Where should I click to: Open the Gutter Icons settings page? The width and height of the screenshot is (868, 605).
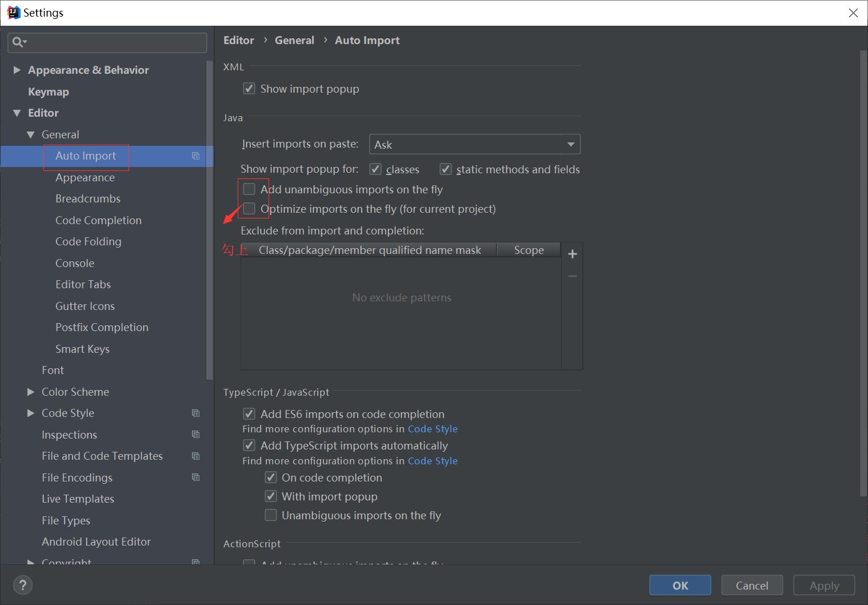[x=85, y=306]
